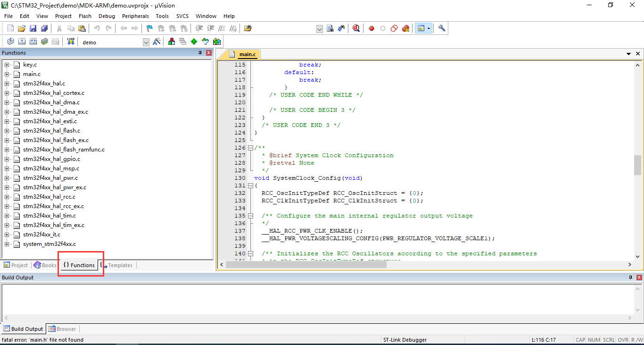The width and height of the screenshot is (644, 345).
Task: Pin the Functions panel with the pushpin
Action: coord(200,53)
